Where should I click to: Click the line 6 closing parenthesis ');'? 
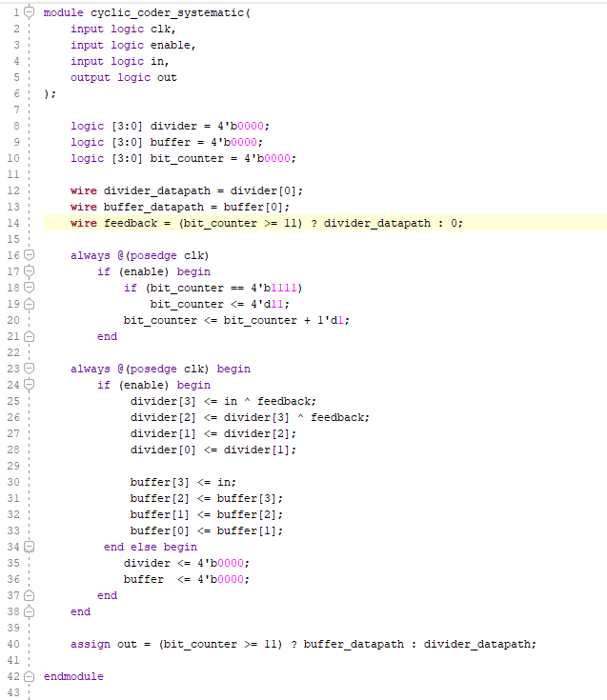pos(50,93)
